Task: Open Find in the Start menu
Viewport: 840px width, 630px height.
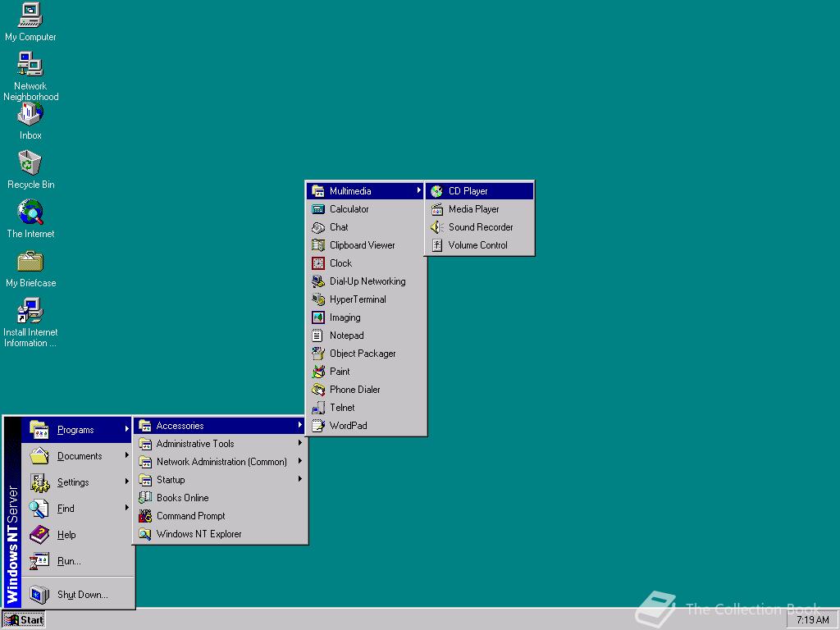Action: pyautogui.click(x=77, y=509)
